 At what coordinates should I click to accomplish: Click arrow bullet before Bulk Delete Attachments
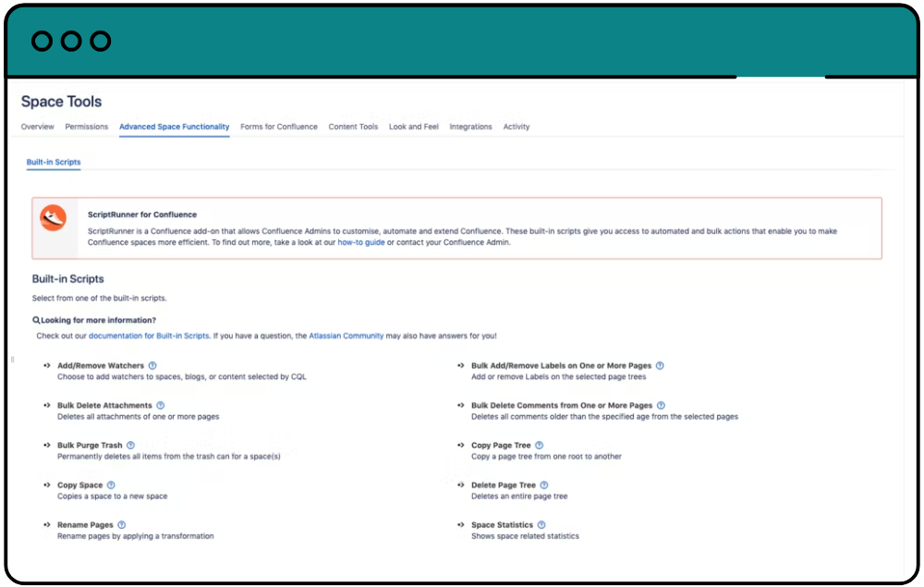pos(47,406)
